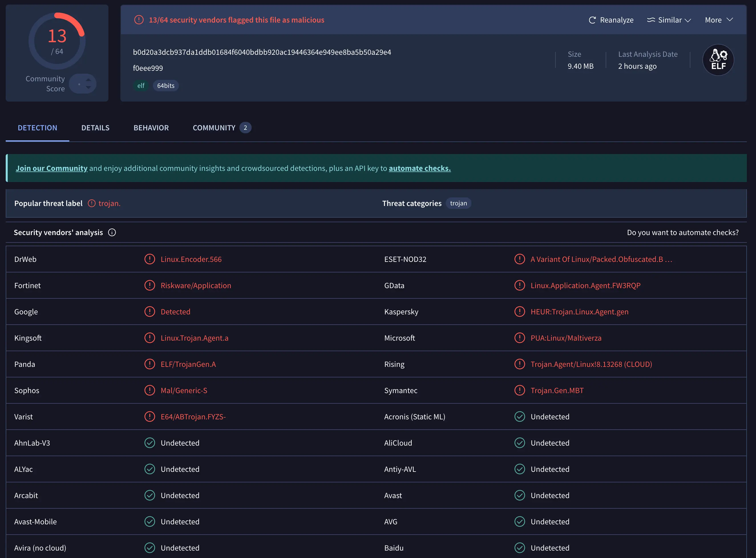Click the Join our Community link

[51, 168]
